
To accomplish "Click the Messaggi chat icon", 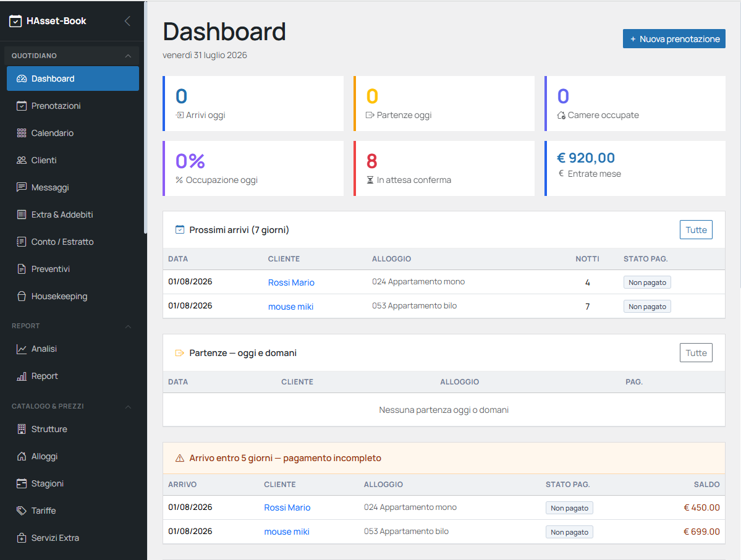I will [x=22, y=188].
